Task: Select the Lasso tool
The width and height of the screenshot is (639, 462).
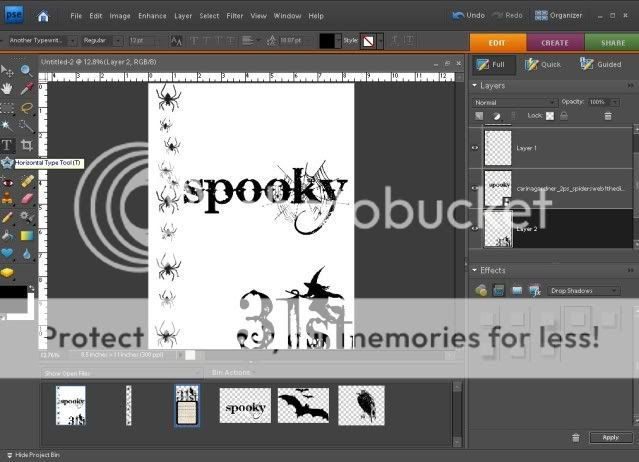Action: coord(26,108)
